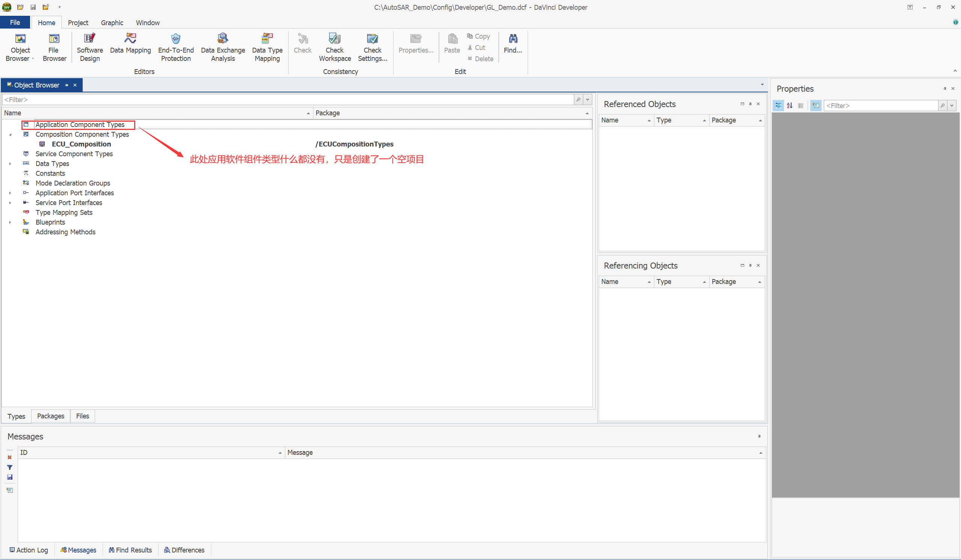Screen dimensions: 961x560
Task: Select ECU_Composition in the tree
Action: (x=81, y=144)
